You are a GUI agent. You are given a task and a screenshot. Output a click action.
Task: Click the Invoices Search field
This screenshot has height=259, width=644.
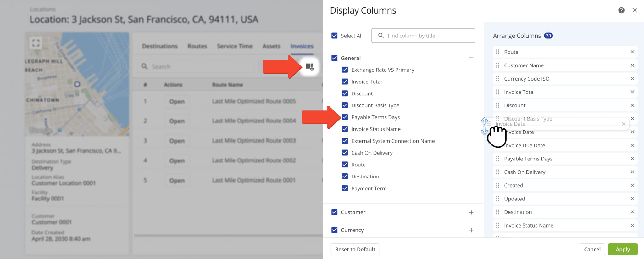(196, 66)
